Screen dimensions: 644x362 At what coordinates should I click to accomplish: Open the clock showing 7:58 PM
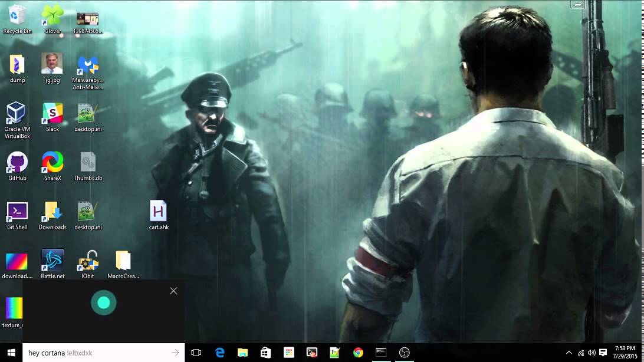tap(625, 353)
